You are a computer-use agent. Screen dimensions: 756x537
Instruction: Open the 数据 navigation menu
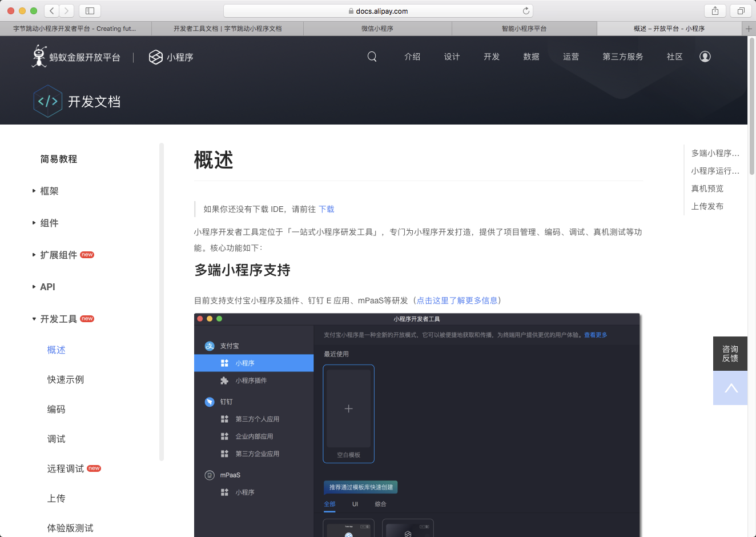pos(531,57)
